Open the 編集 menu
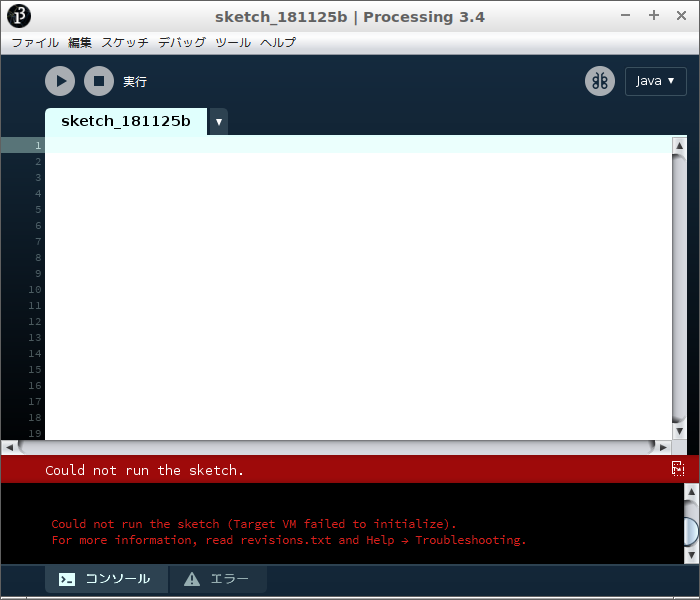The image size is (700, 600). 80,43
